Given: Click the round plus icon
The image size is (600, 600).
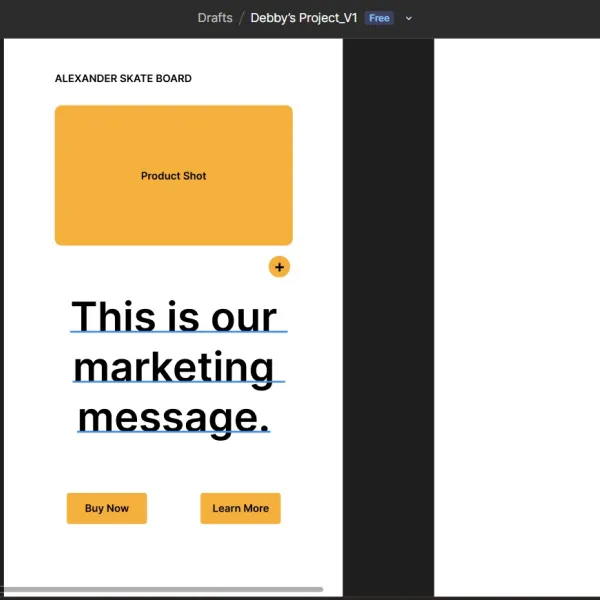Looking at the screenshot, I should click(x=279, y=267).
